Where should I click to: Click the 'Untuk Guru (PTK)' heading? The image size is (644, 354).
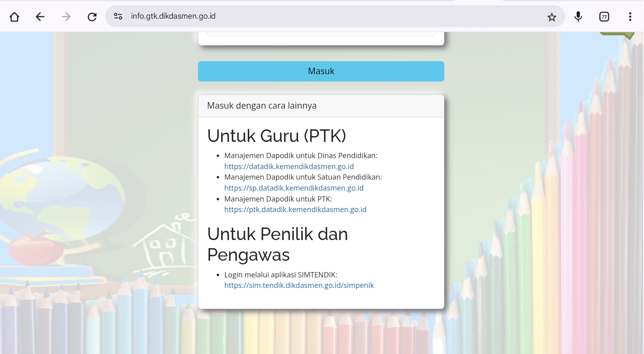click(x=277, y=136)
